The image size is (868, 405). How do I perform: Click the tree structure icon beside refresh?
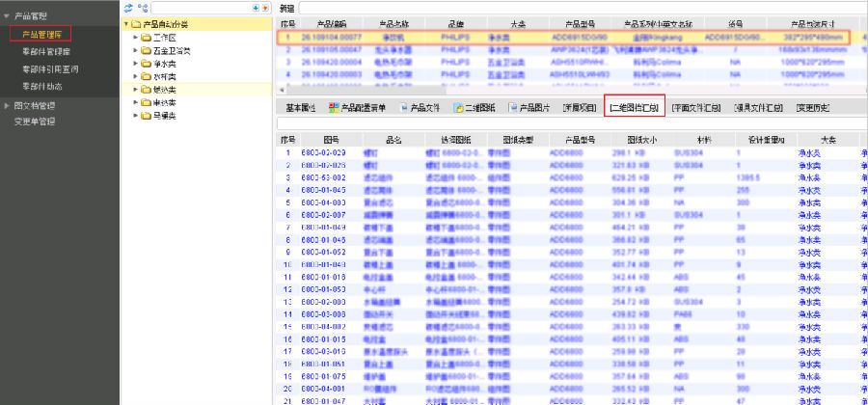(142, 8)
